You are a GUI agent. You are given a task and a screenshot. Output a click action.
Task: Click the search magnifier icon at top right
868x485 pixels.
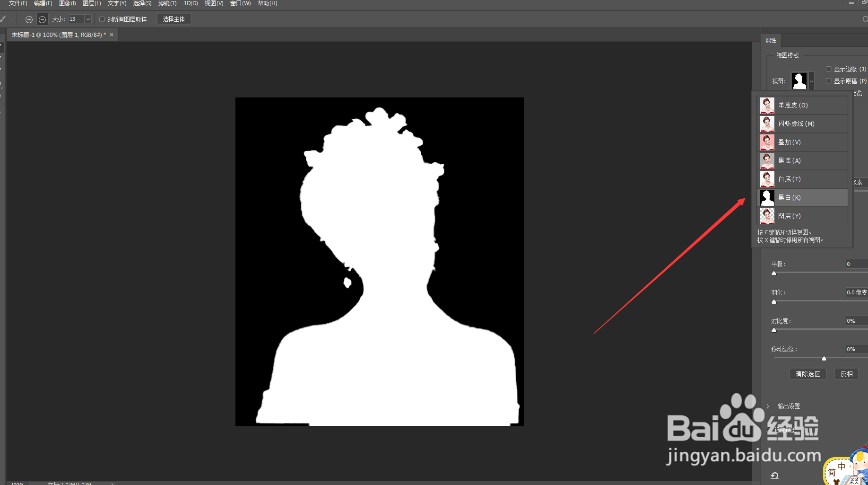pyautogui.click(x=865, y=19)
